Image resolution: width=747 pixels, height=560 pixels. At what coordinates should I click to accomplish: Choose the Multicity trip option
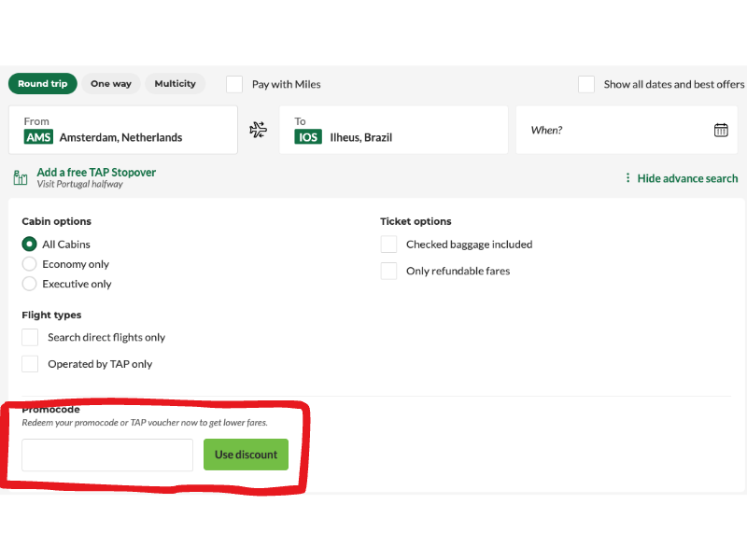pyautogui.click(x=175, y=84)
